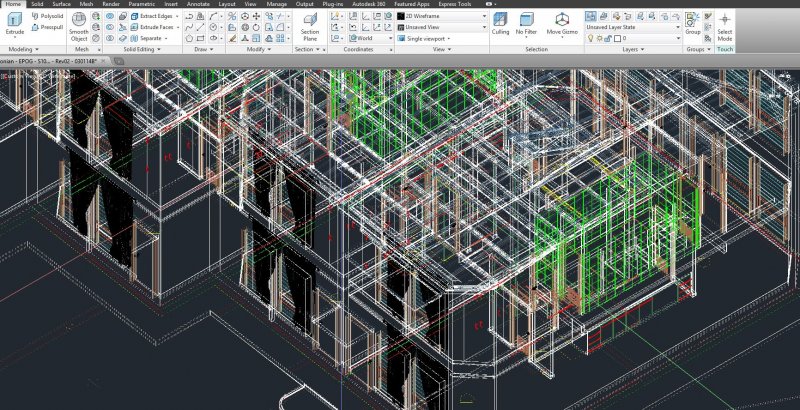This screenshot has height=410, width=800.
Task: Click the Move modify tool
Action: [256, 16]
